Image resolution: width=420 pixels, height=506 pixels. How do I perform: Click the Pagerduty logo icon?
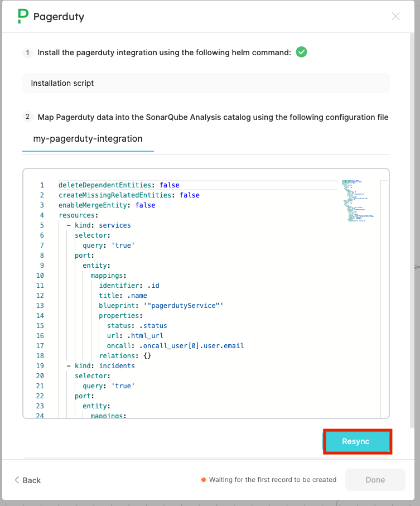(x=23, y=16)
